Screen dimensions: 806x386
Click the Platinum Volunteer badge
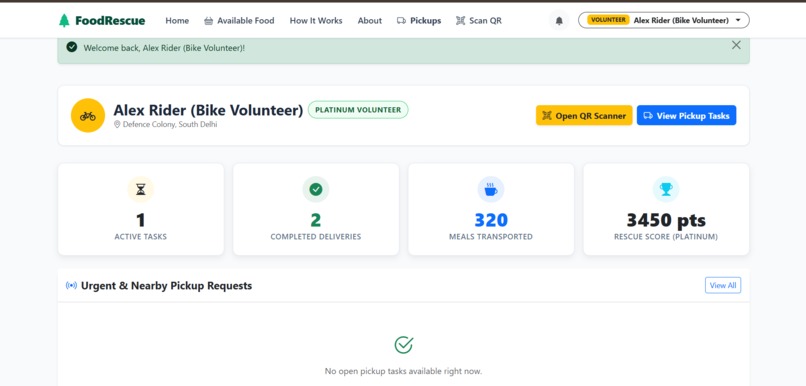tap(358, 109)
